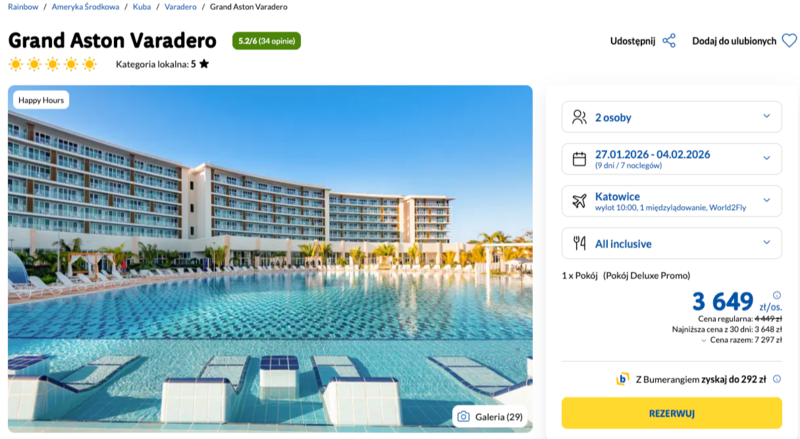Navigate to the Varadero breadcrumb
The width and height of the screenshot is (800, 439).
(x=181, y=7)
